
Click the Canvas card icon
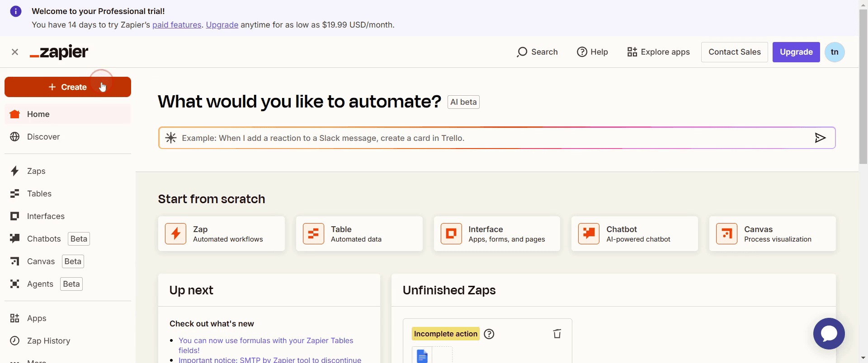(727, 234)
